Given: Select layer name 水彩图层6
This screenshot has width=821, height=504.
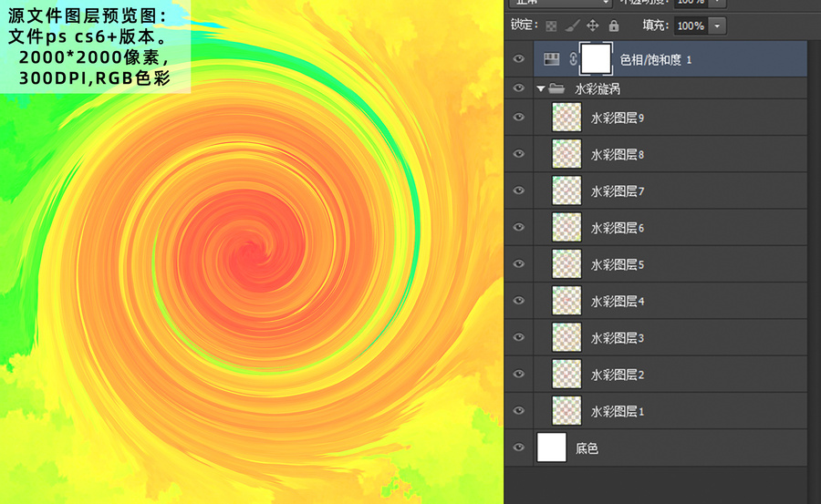Looking at the screenshot, I should pyautogui.click(x=618, y=228).
